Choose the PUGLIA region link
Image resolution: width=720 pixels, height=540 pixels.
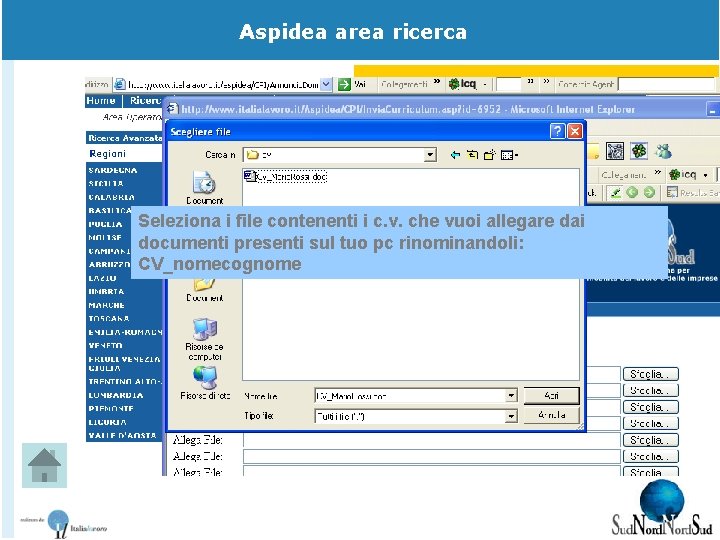click(105, 225)
